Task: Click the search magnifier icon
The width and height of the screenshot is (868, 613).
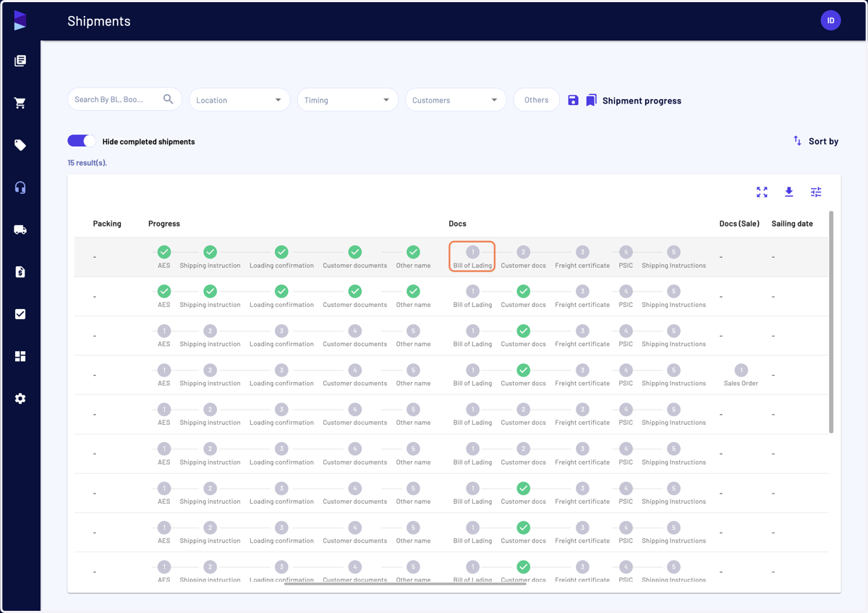Action: point(169,99)
